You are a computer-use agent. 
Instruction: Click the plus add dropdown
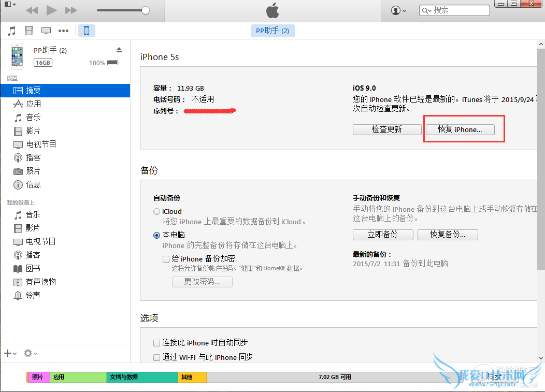coord(10,354)
